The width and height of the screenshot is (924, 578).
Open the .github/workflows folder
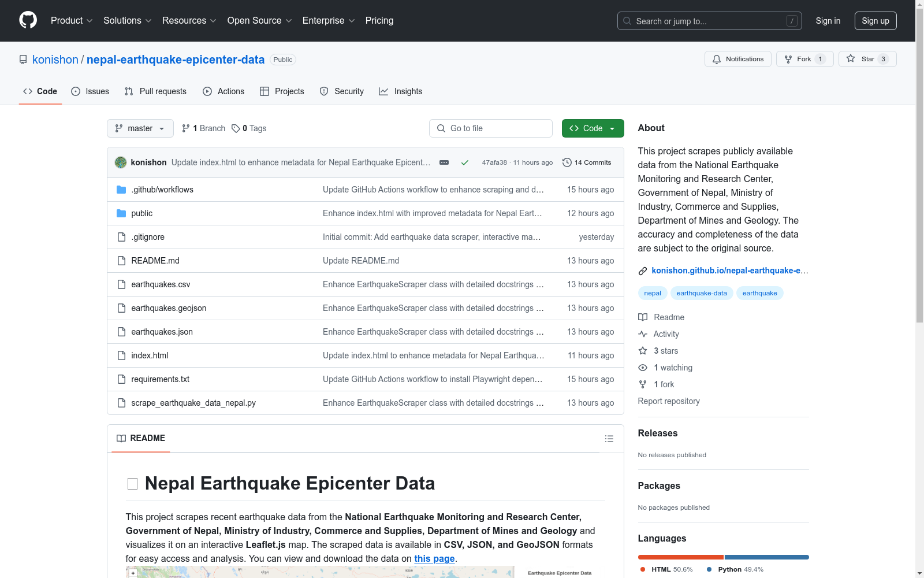coord(162,190)
